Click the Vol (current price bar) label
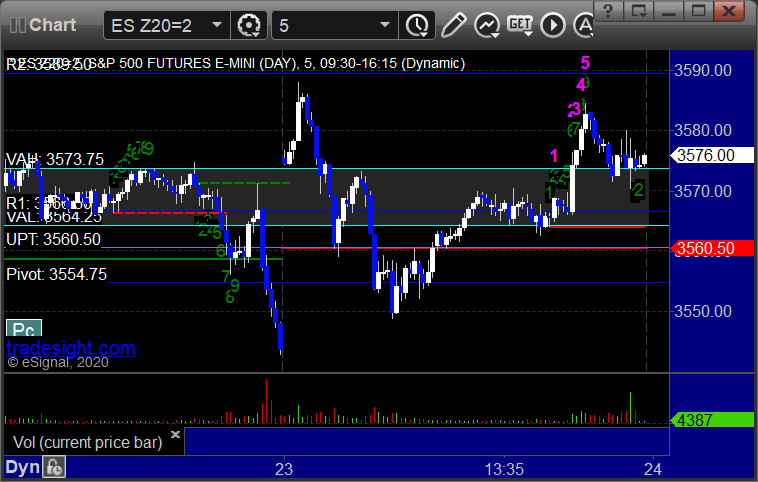Image resolution: width=758 pixels, height=482 pixels. click(87, 442)
